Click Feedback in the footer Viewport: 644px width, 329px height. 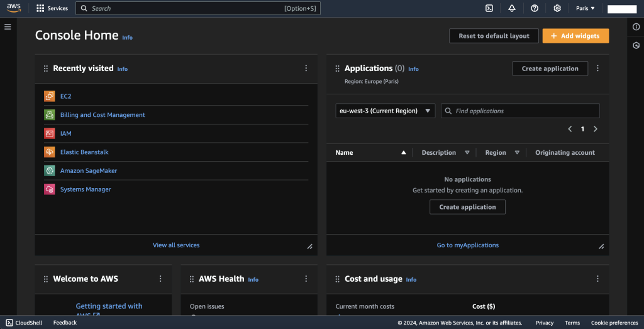click(x=65, y=323)
